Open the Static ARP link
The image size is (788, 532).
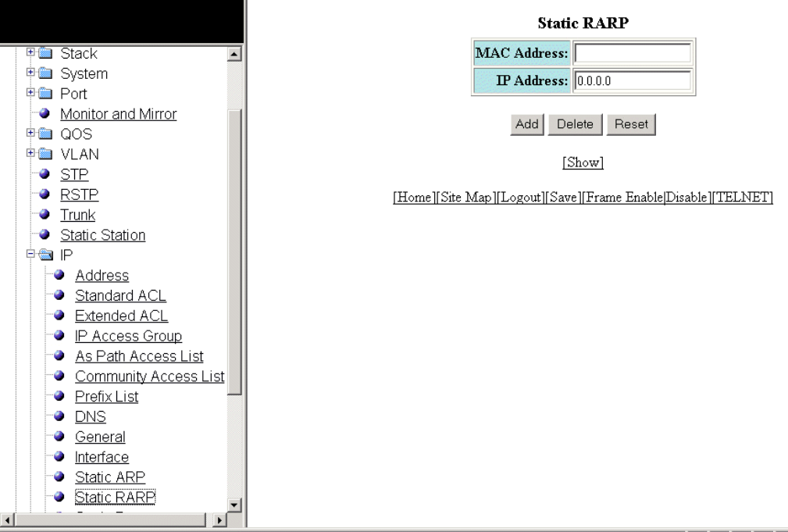(x=110, y=477)
